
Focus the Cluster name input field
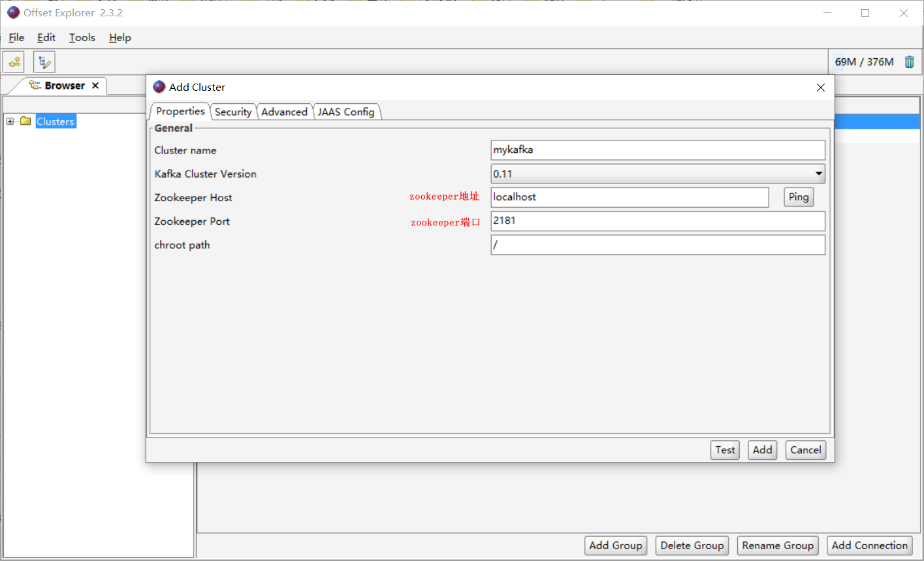[x=658, y=150]
